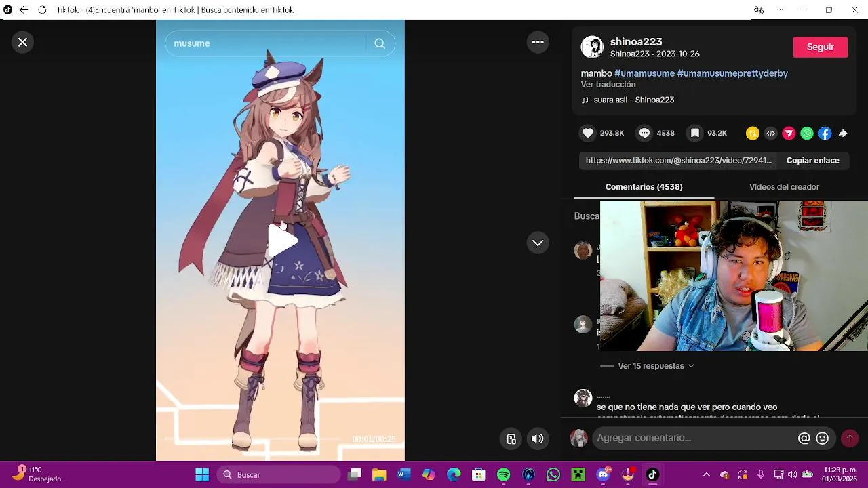This screenshot has height=488, width=868.
Task: Click the microphone tray icon
Action: 761,474
